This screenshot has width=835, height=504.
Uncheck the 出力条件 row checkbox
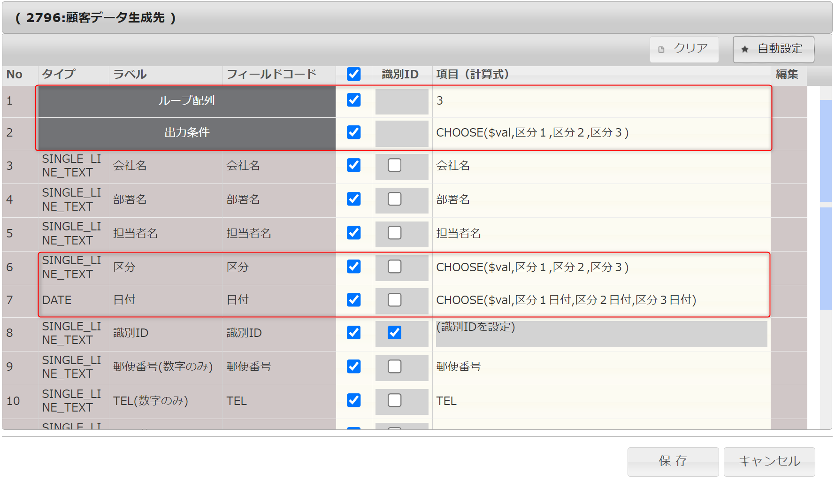354,132
